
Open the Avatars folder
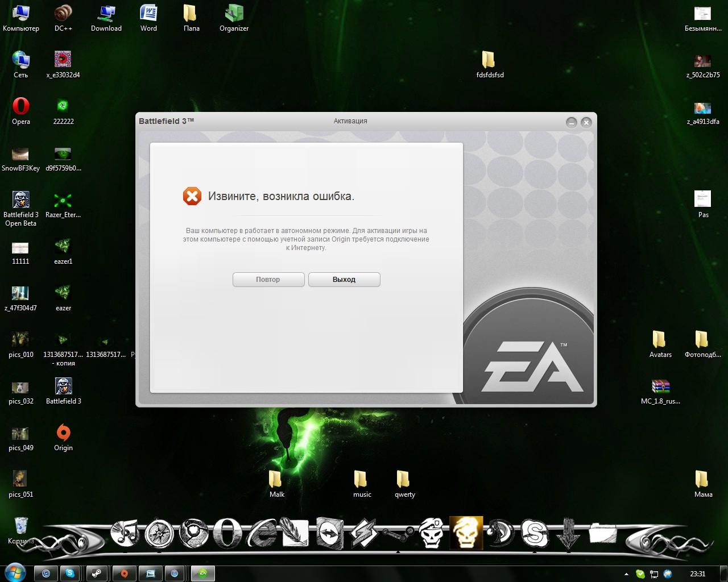660,344
